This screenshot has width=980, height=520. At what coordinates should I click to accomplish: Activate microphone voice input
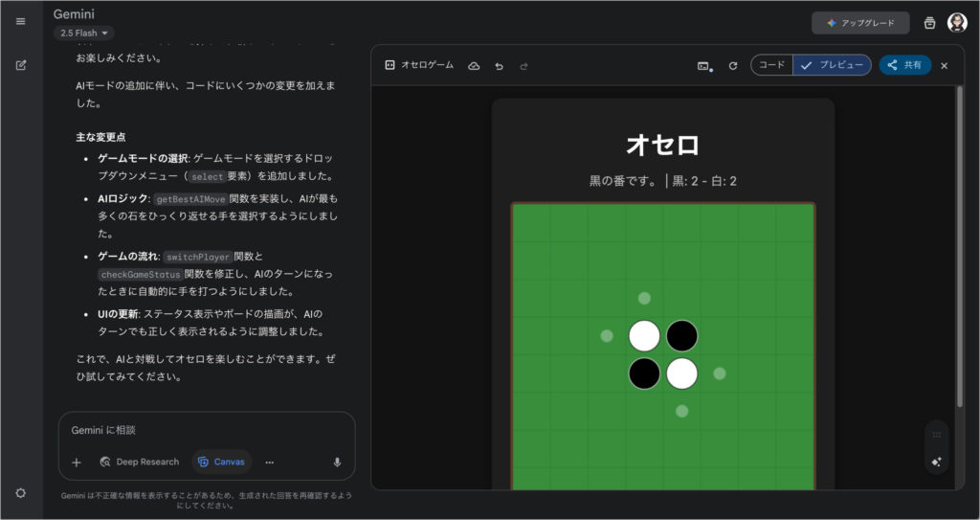tap(337, 462)
